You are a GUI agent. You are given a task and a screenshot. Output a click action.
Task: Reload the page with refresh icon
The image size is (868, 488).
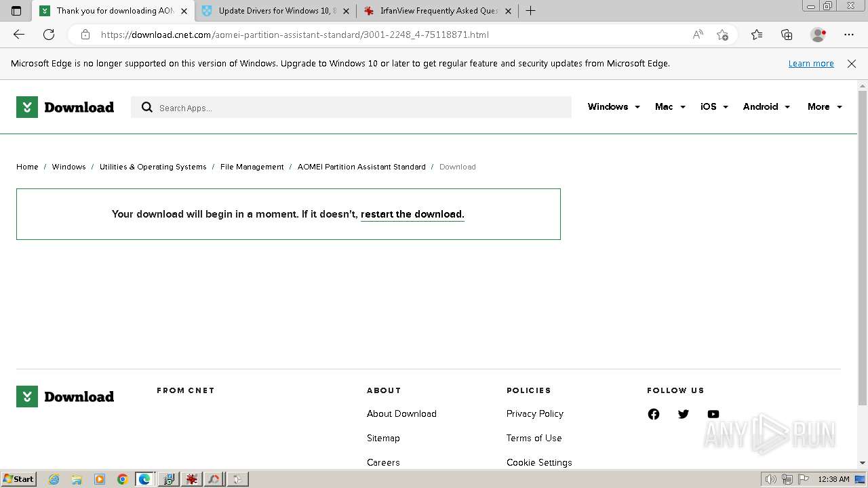pos(49,35)
